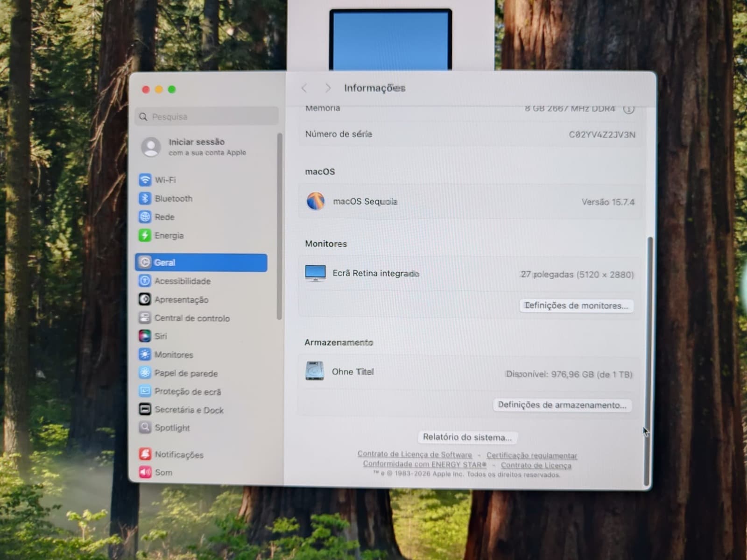The height and width of the screenshot is (560, 747).
Task: Click the Pesquisa search field
Action: (207, 116)
